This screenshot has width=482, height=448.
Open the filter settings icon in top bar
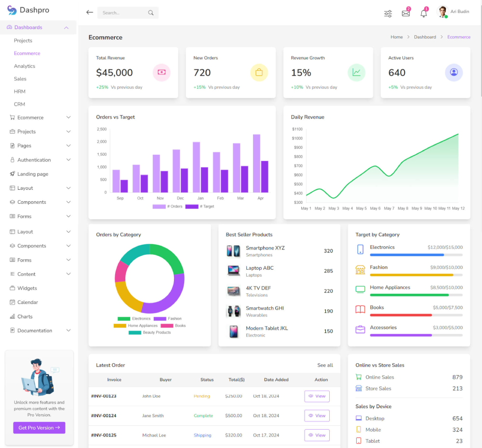[x=388, y=13]
